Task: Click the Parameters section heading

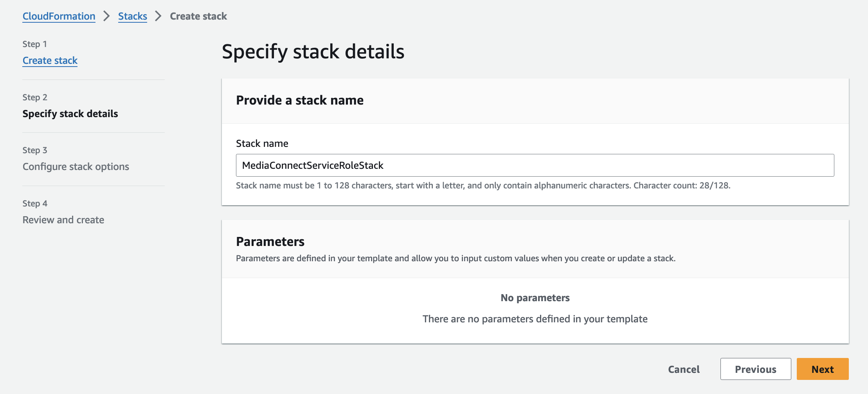Action: tap(270, 242)
